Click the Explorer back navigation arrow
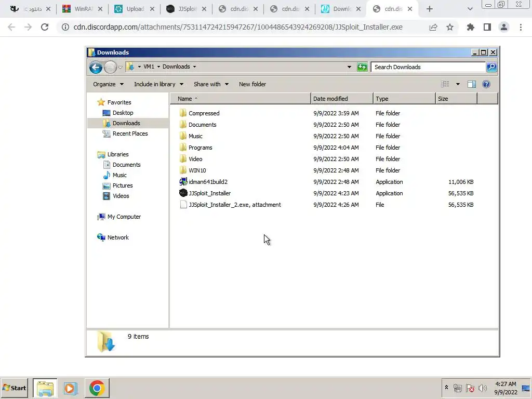The image size is (532, 399). pos(96,67)
